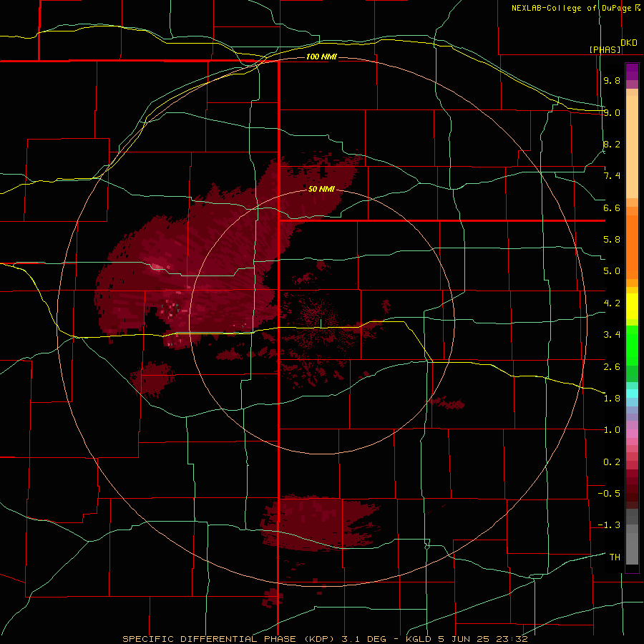Click the 6.6 color scale value
This screenshot has width=644, height=644.
coord(612,208)
